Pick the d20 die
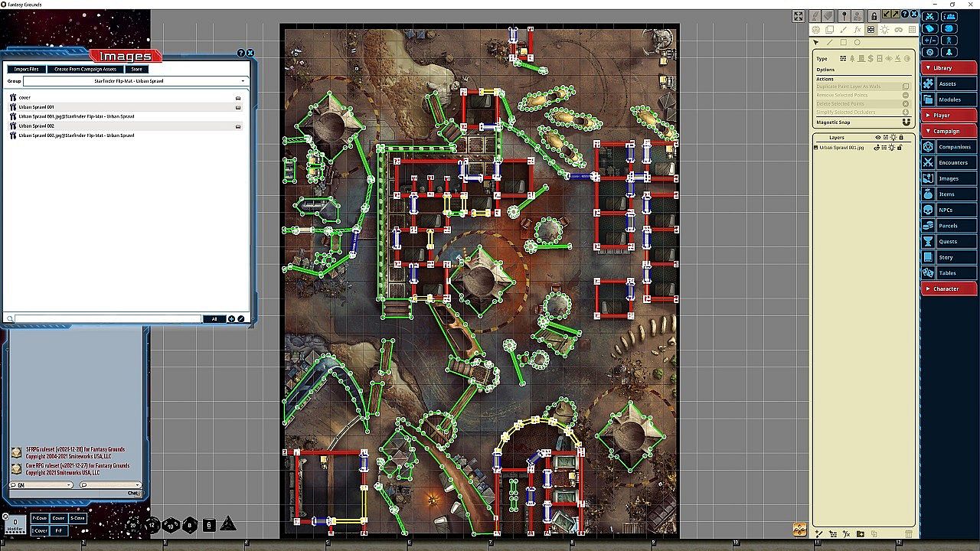This screenshot has width=980, height=551. tap(134, 525)
